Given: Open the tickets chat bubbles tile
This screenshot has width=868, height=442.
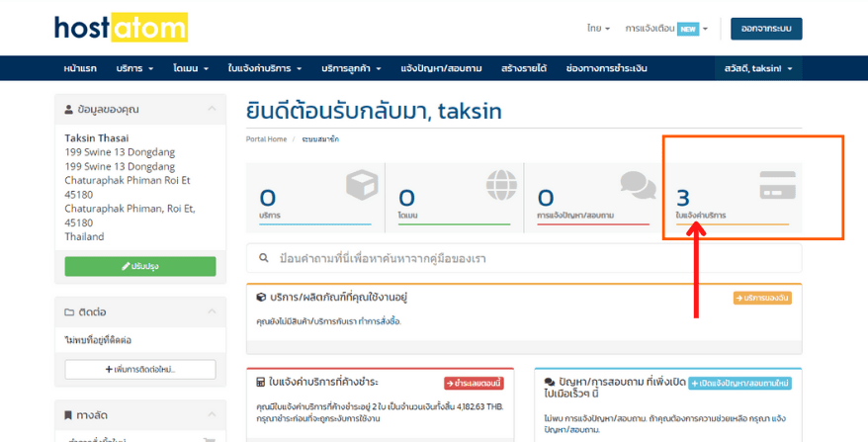Looking at the screenshot, I should [x=593, y=198].
